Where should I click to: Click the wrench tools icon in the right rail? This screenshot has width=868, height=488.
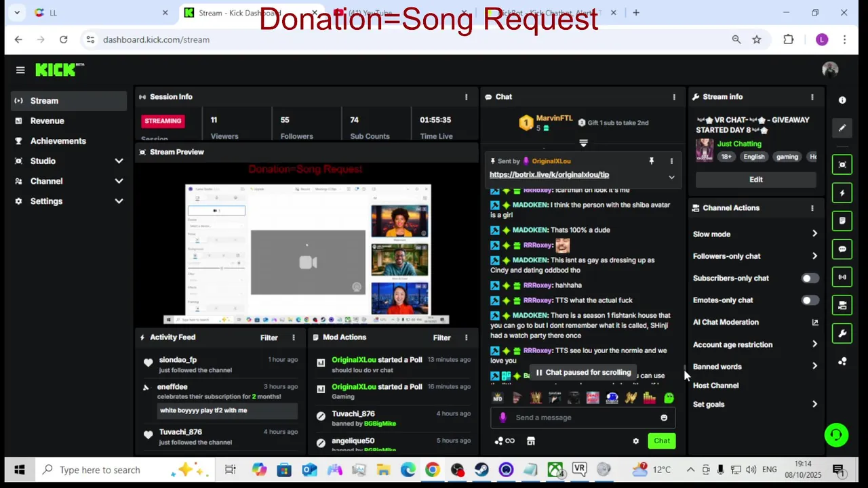[842, 333]
